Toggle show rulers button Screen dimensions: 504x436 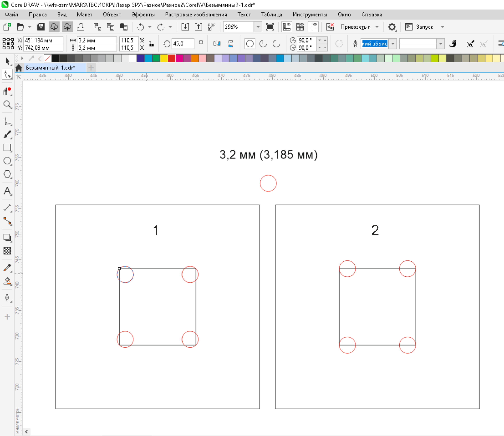tap(287, 27)
